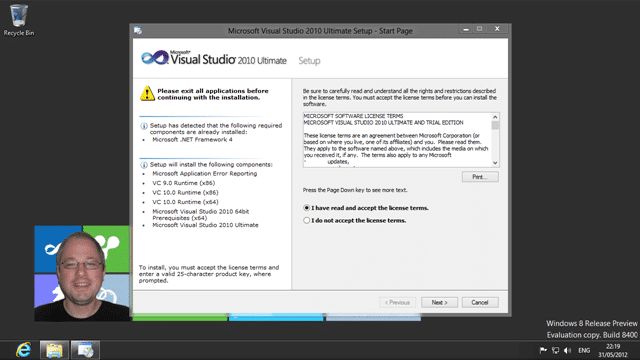Open File Explorer on the taskbar
Screen dimensions: 640x360
54,350
